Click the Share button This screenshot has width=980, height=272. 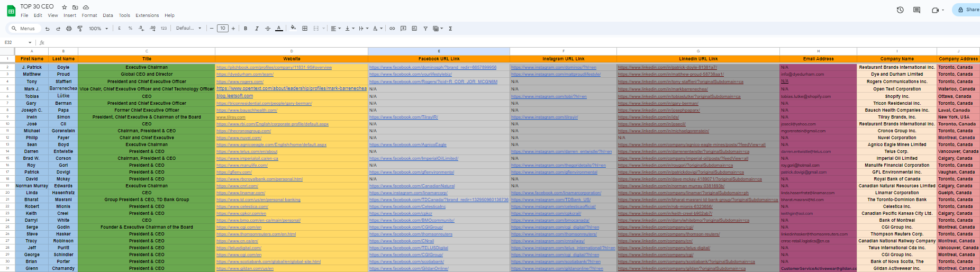point(966,10)
